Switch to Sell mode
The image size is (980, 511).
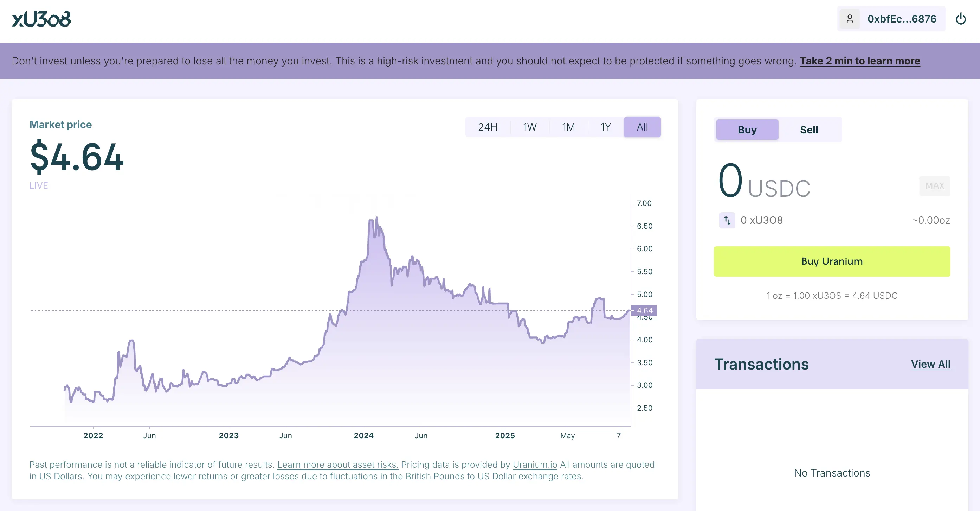pos(809,130)
